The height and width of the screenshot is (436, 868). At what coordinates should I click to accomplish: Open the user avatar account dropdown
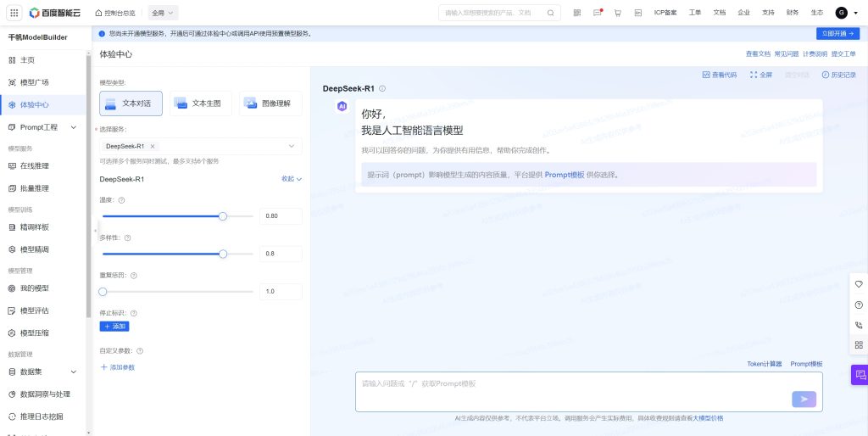coord(848,13)
